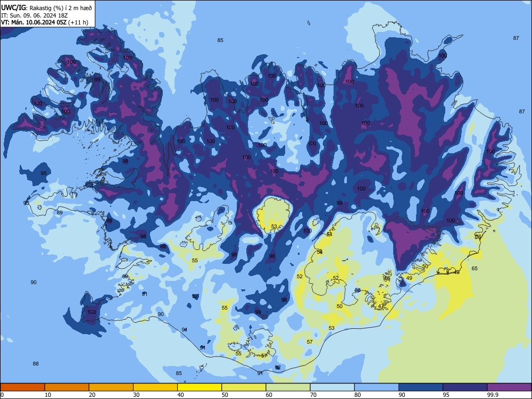The image size is (532, 399).
Task: Select the 'IT: Sun. 09. 06. 2024 18Z' line
Action: pyautogui.click(x=35, y=15)
